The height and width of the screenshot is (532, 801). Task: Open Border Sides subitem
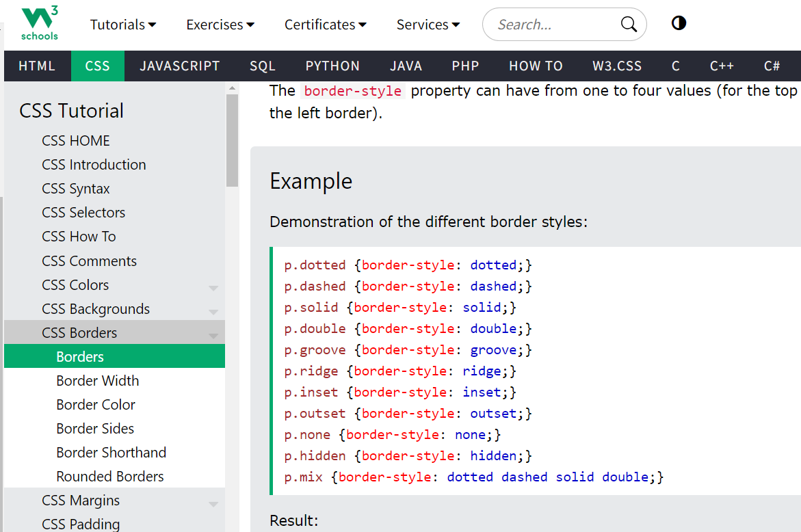(x=114, y=428)
